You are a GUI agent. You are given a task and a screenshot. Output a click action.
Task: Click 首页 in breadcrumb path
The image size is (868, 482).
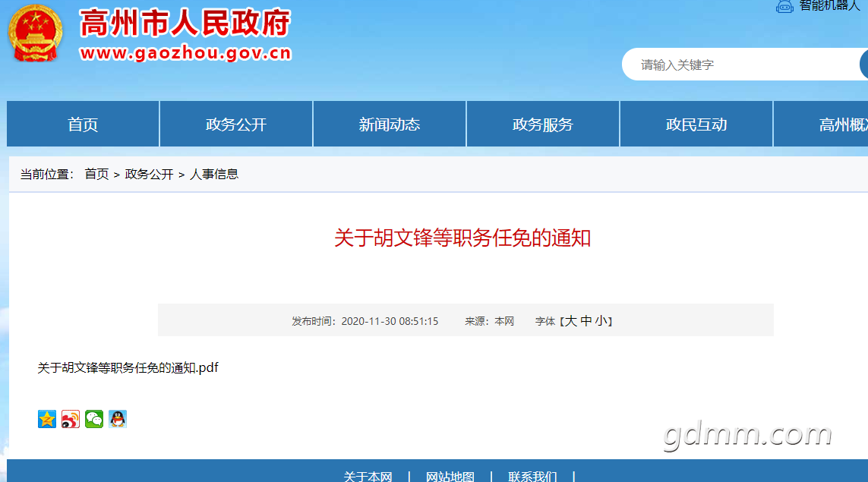click(x=96, y=175)
